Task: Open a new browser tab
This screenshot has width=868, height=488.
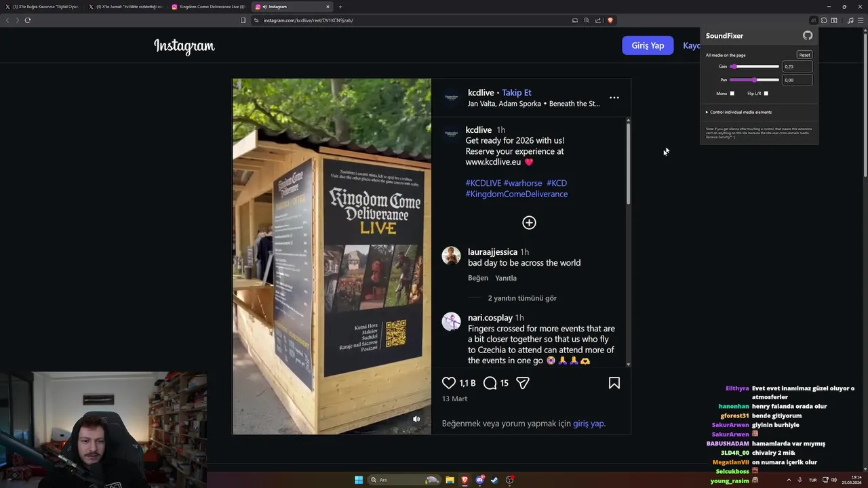Action: 340,7
